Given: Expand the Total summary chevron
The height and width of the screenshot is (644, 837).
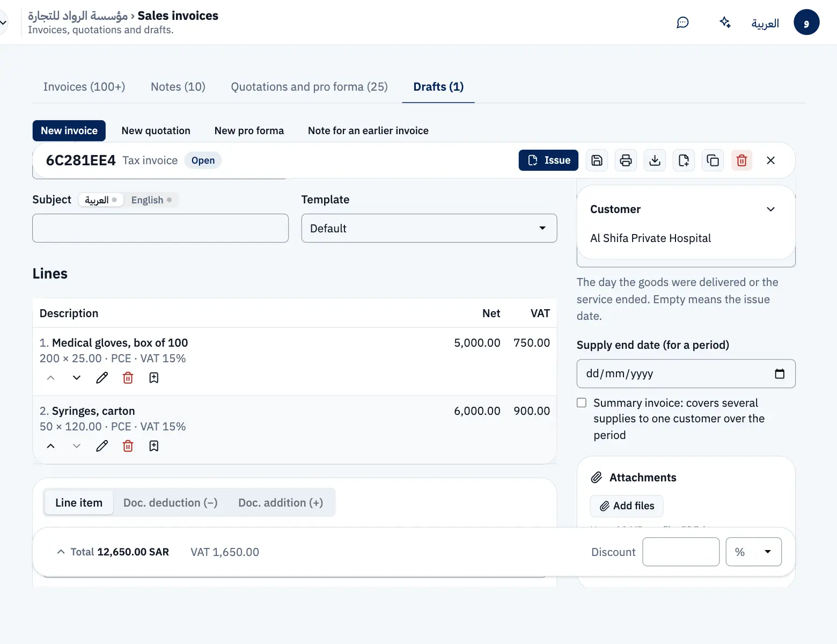Looking at the screenshot, I should click(x=61, y=552).
